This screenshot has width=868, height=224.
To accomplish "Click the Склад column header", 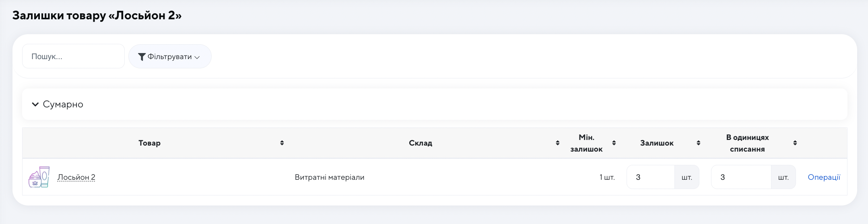I will point(421,143).
